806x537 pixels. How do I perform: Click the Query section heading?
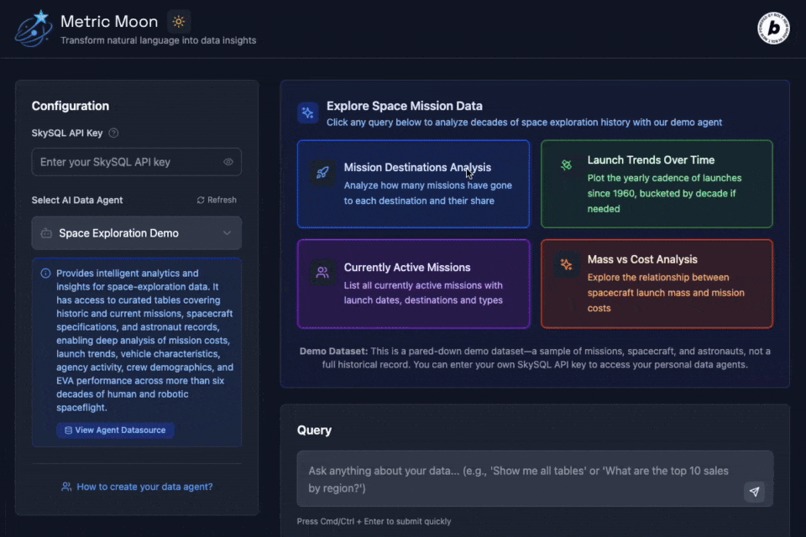(x=314, y=430)
